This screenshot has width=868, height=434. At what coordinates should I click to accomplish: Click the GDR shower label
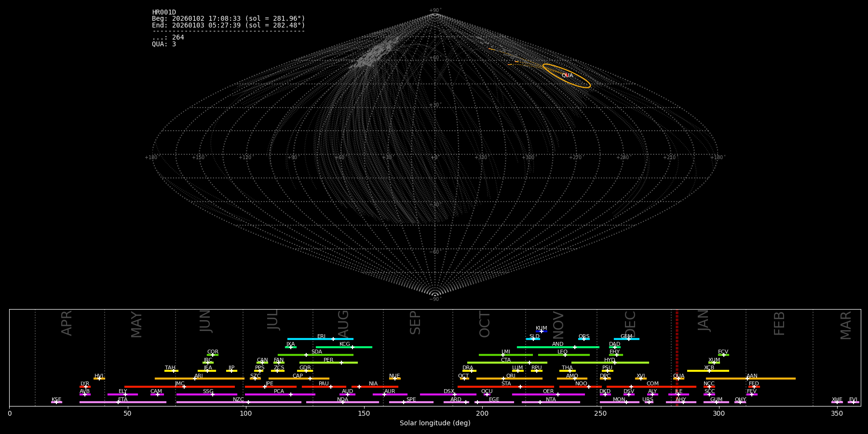305,368
